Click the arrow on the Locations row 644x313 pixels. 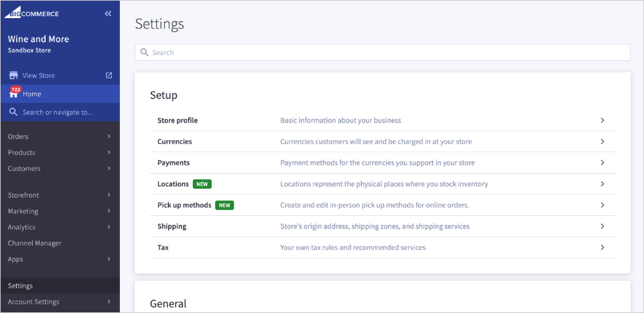coord(602,184)
